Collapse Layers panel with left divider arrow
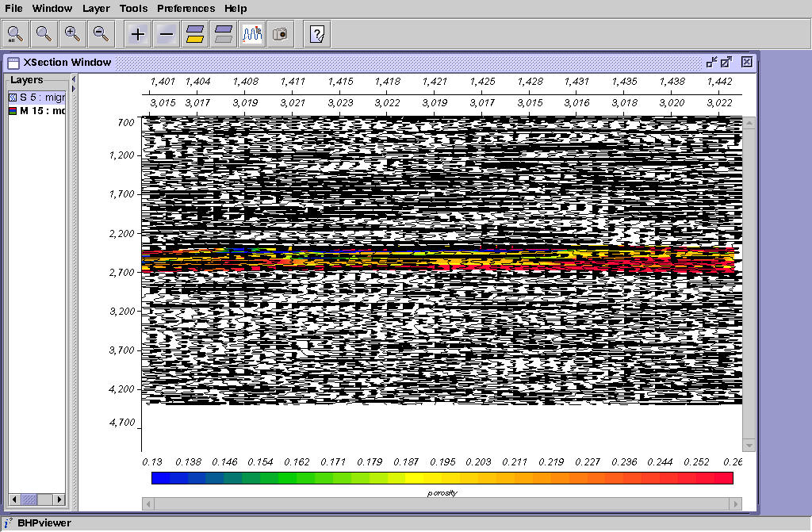The width and height of the screenshot is (812, 532). point(74,79)
